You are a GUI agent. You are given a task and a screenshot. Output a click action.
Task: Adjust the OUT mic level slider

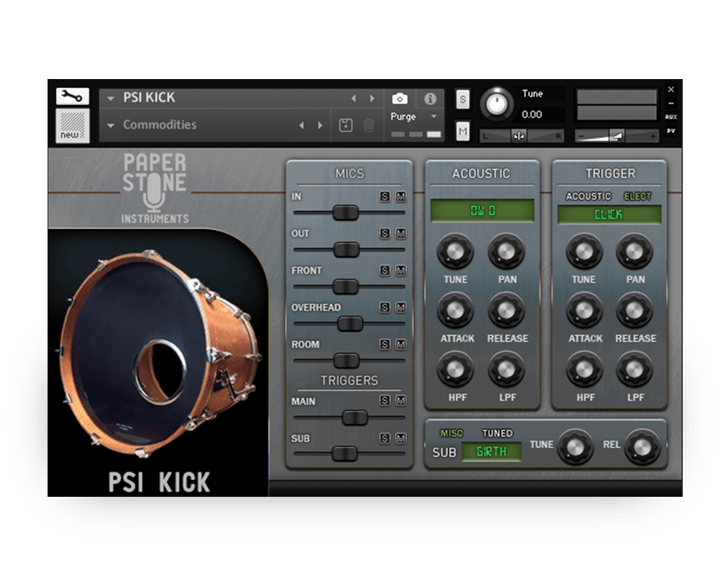(346, 249)
